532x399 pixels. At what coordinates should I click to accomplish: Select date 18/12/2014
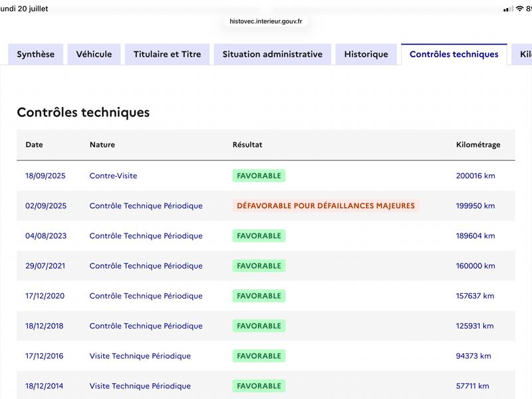44,386
